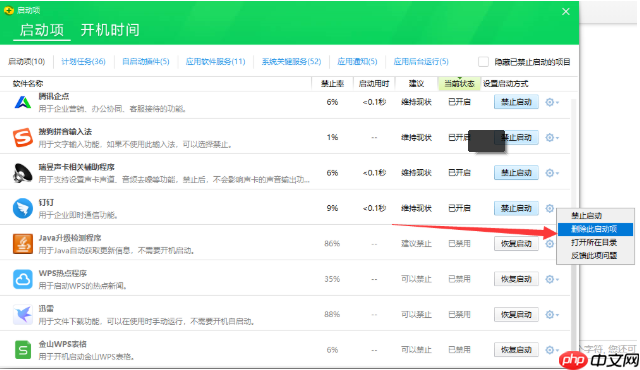Select the 应用后台运行(5) sub-tab

(421, 62)
